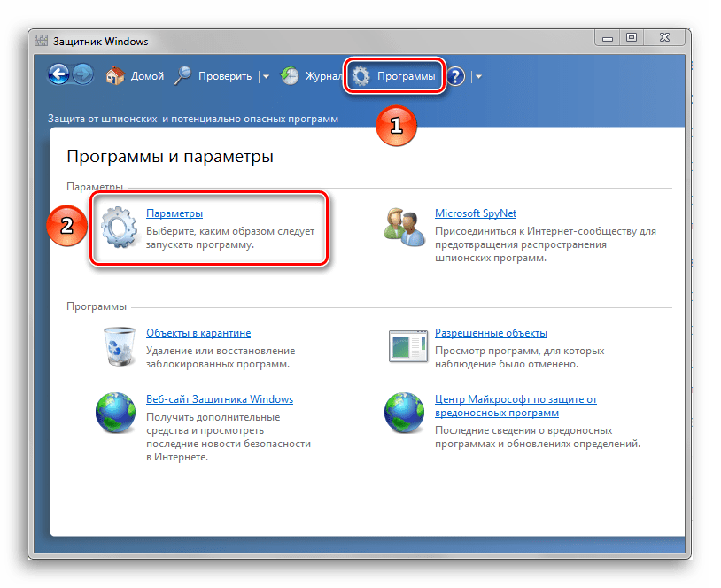
Task: Maximize the Защитник Windows window
Action: pos(632,38)
